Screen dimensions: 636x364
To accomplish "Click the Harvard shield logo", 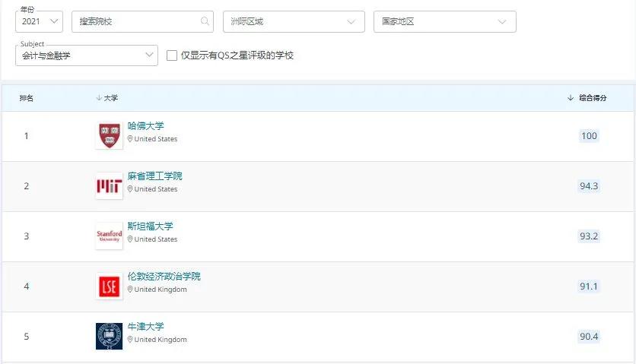I will coord(109,135).
